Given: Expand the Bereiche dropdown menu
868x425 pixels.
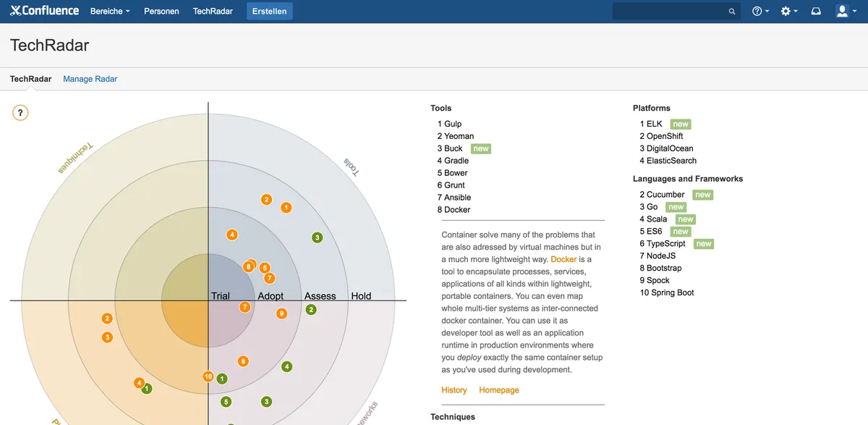Looking at the screenshot, I should click(x=110, y=12).
